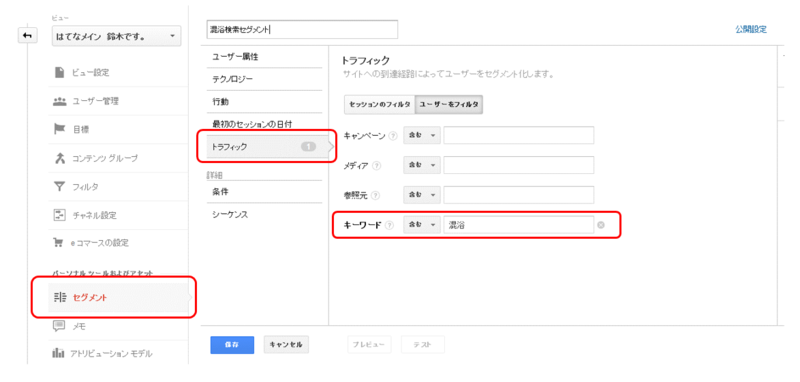
Task: Click the 公開設定 link
Action: (x=751, y=30)
